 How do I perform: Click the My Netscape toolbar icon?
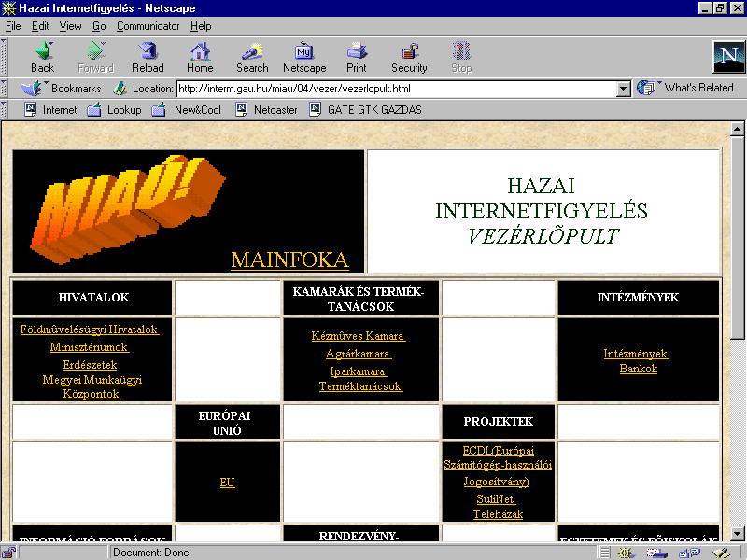304,57
